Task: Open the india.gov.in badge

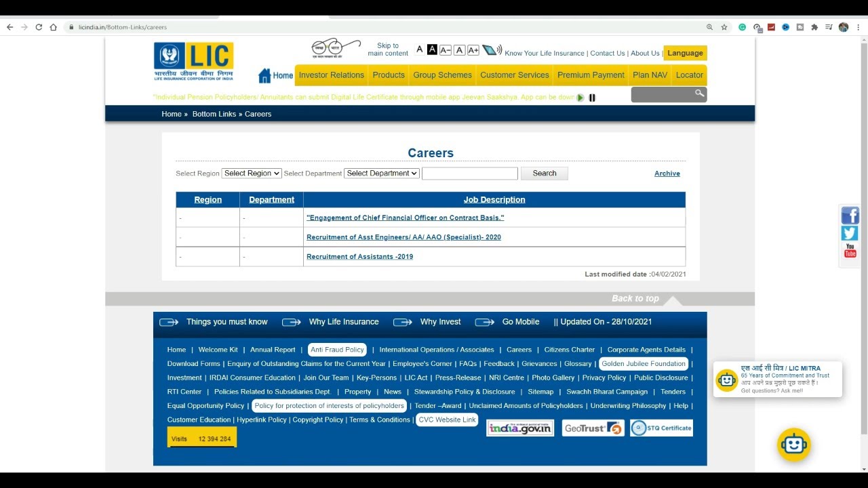Action: click(520, 428)
